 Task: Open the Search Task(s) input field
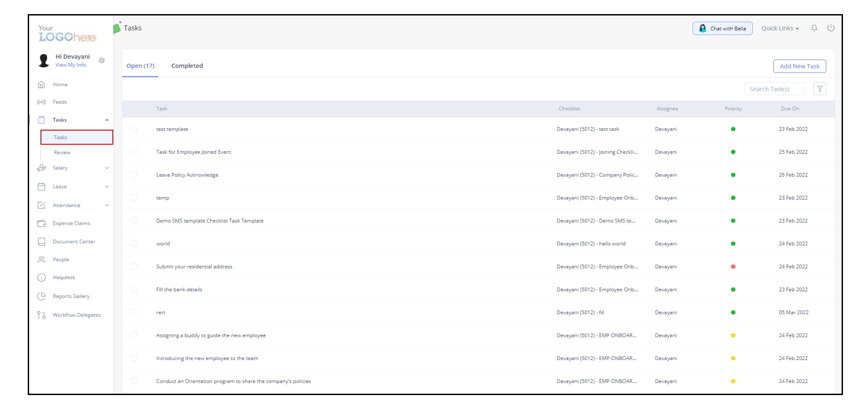774,88
